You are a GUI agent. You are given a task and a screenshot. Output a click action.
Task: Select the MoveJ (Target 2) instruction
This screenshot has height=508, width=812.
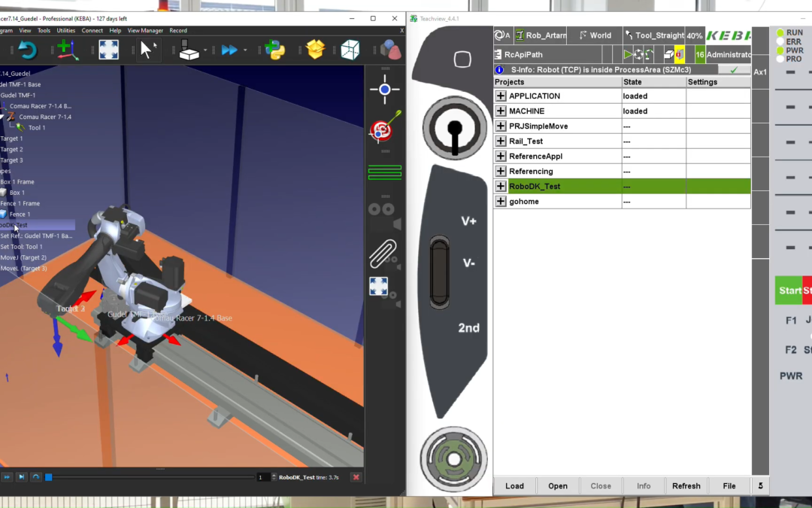coord(23,257)
